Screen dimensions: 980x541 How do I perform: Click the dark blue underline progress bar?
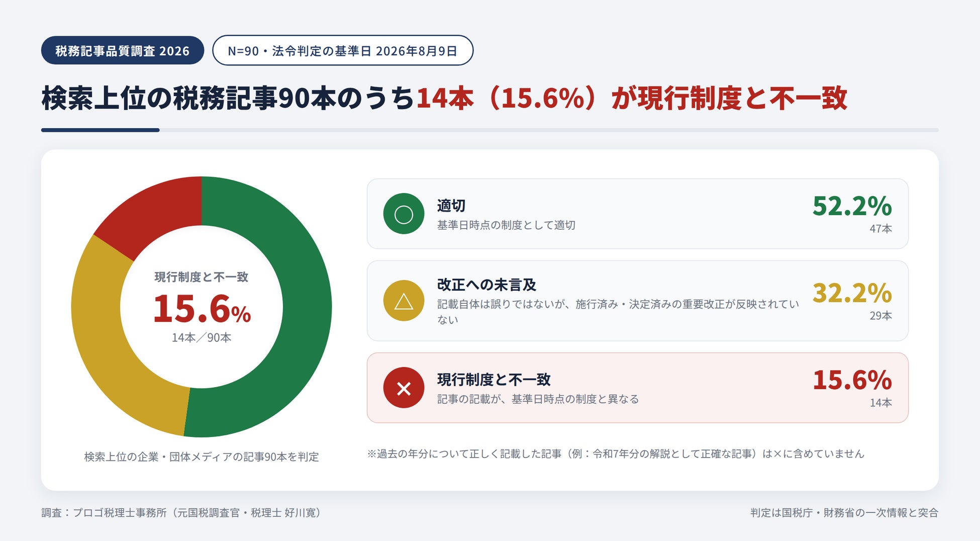point(101,130)
